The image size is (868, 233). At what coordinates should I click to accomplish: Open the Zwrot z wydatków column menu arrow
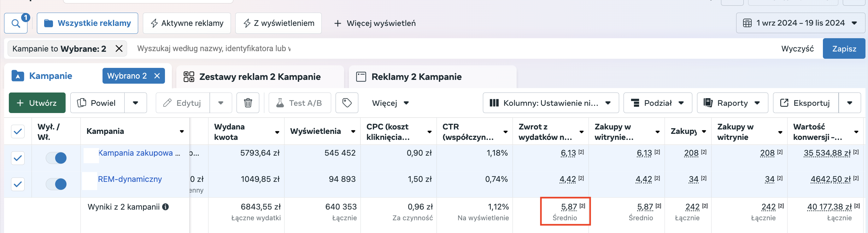[582, 132]
